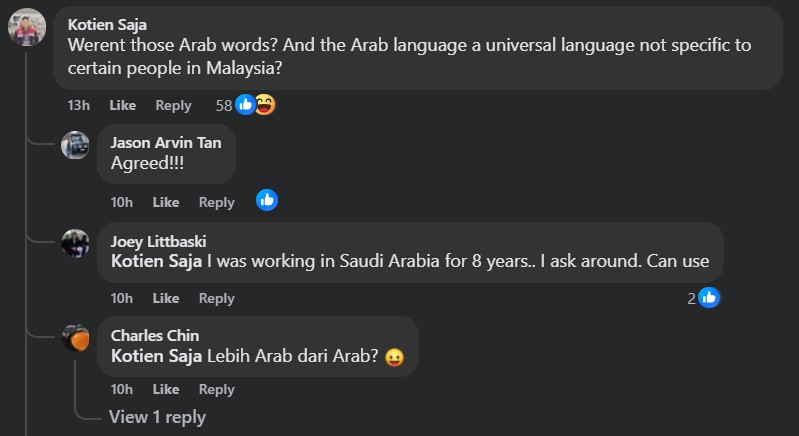Screen dimensions: 799x436
Task: Click the like reaction on Joey Littbaski's comment
Action: click(709, 297)
